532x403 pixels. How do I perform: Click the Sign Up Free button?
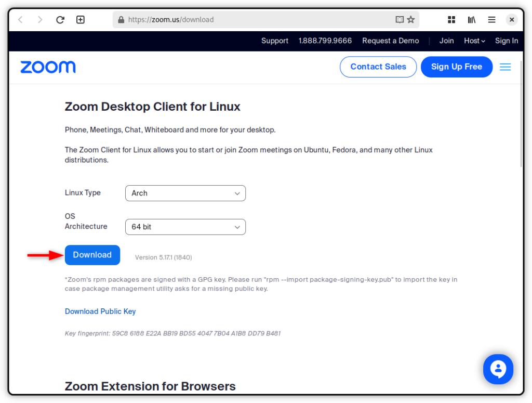tap(456, 67)
